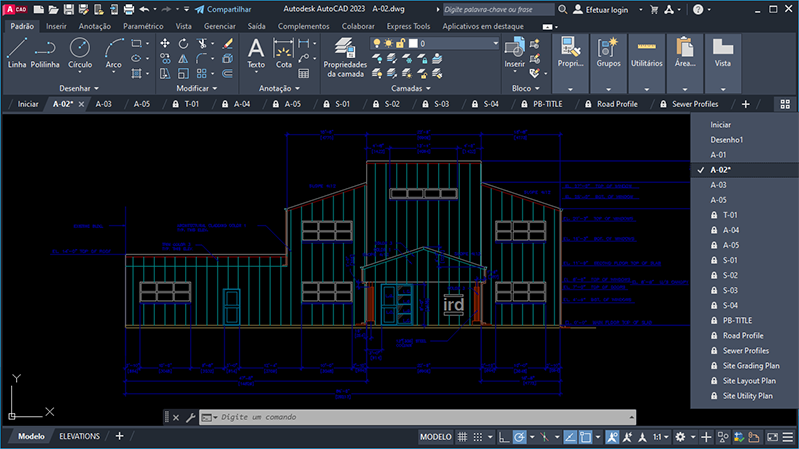Toggle Clean Screen mode
799x449 pixels.
pyautogui.click(x=773, y=437)
